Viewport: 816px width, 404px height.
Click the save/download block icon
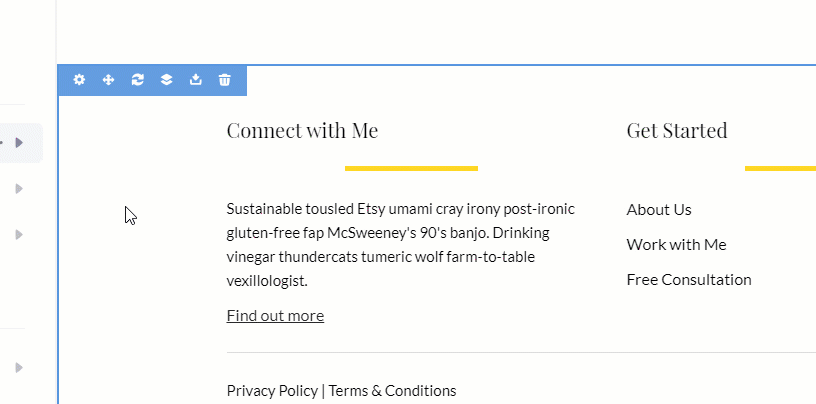tap(195, 80)
